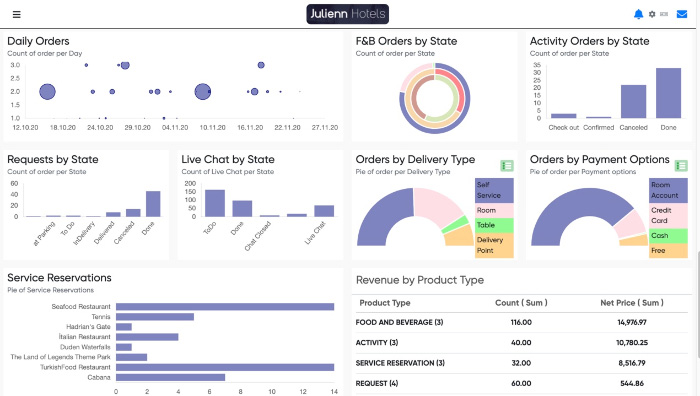Image resolution: width=700 pixels, height=396 pixels.
Task: Toggle legend icon on Orders by Delivery Type
Action: click(x=507, y=166)
